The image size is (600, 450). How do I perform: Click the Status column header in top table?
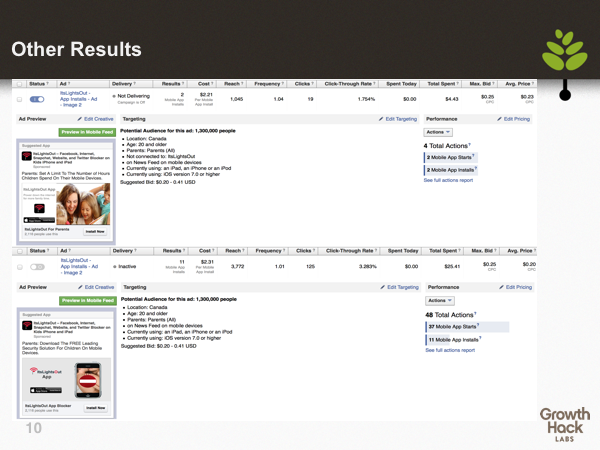coord(39,84)
